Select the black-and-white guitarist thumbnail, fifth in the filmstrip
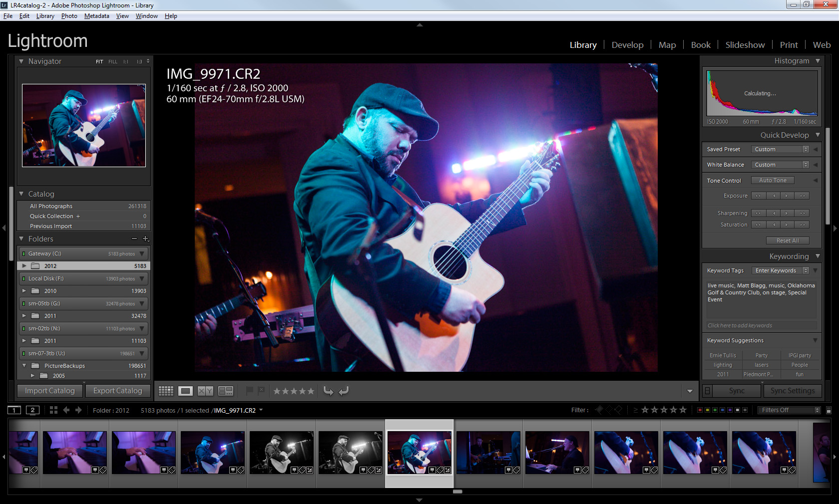This screenshot has height=504, width=839. (x=282, y=452)
